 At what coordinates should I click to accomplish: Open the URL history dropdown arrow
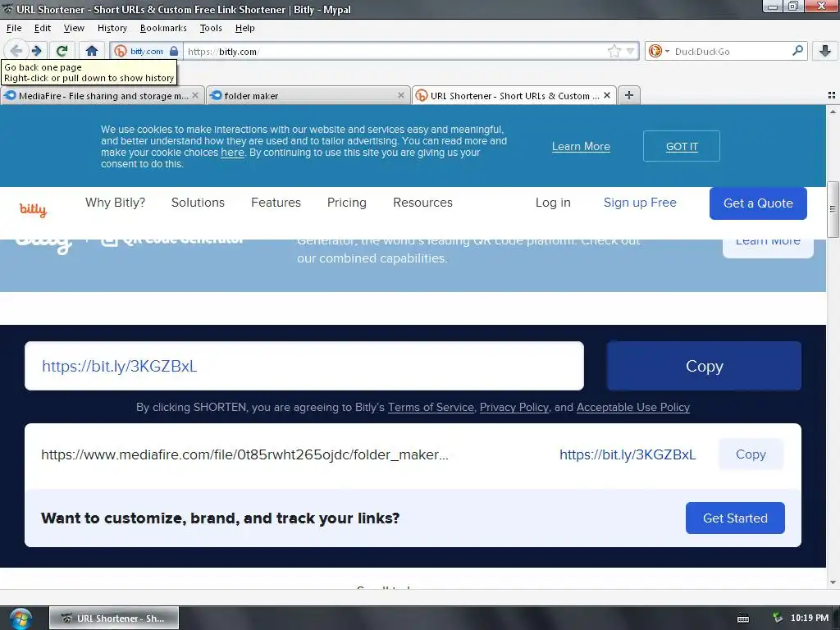[x=630, y=52]
